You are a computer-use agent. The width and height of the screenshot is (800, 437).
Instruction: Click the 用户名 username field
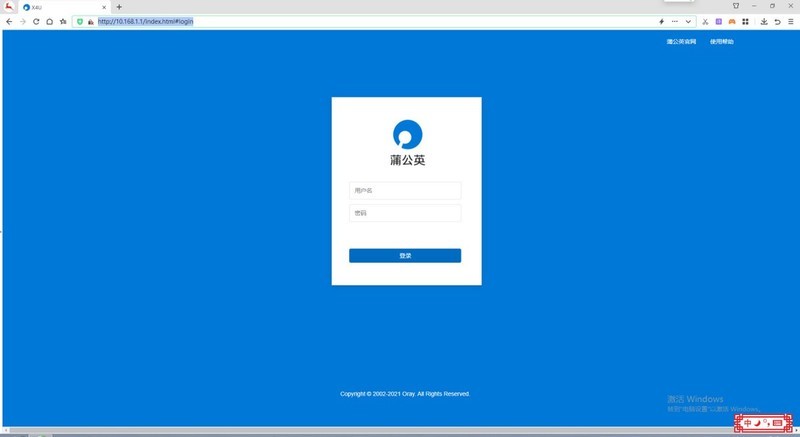pyautogui.click(x=405, y=190)
